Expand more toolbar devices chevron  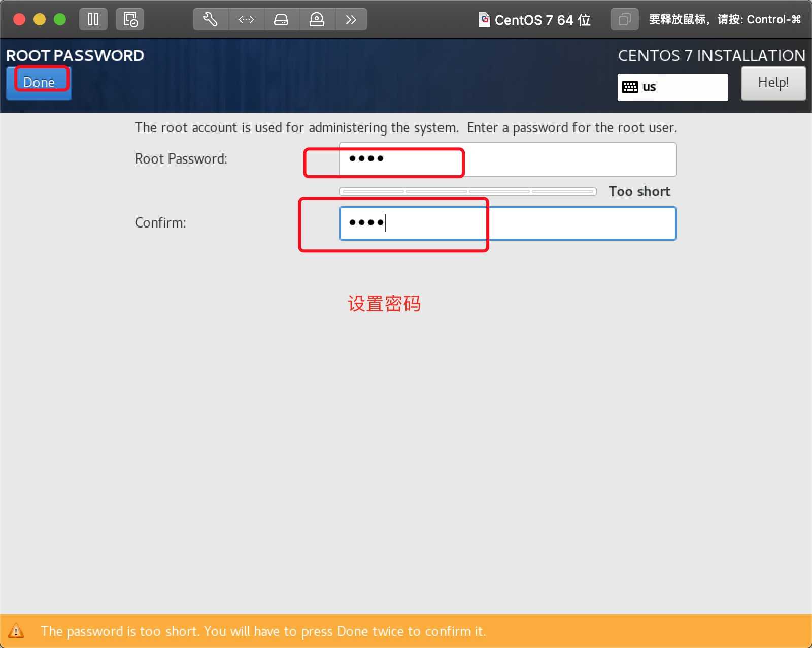351,20
